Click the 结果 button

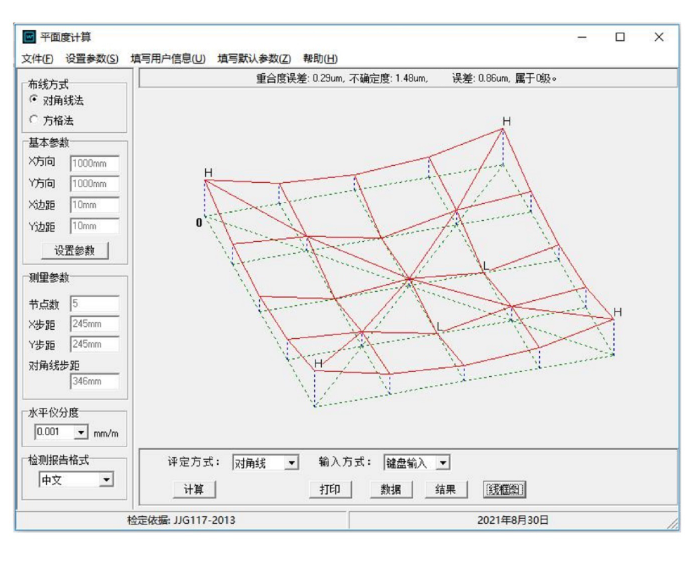(x=446, y=489)
